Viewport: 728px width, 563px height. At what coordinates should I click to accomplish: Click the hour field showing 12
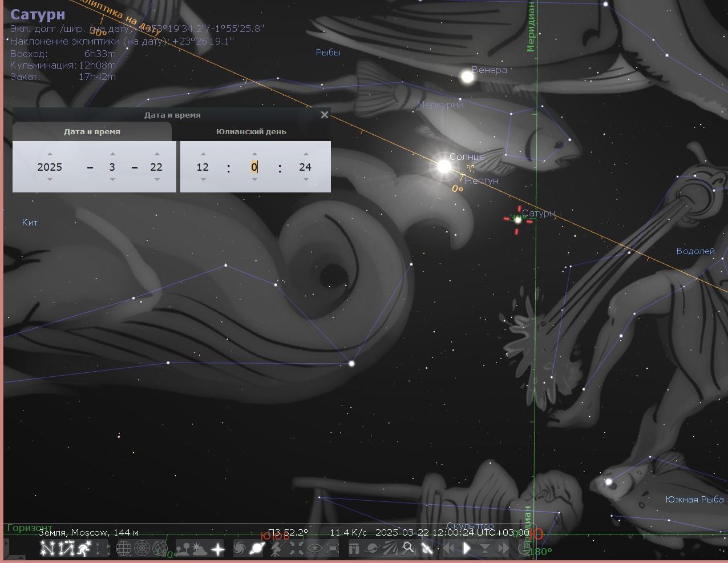pyautogui.click(x=203, y=167)
